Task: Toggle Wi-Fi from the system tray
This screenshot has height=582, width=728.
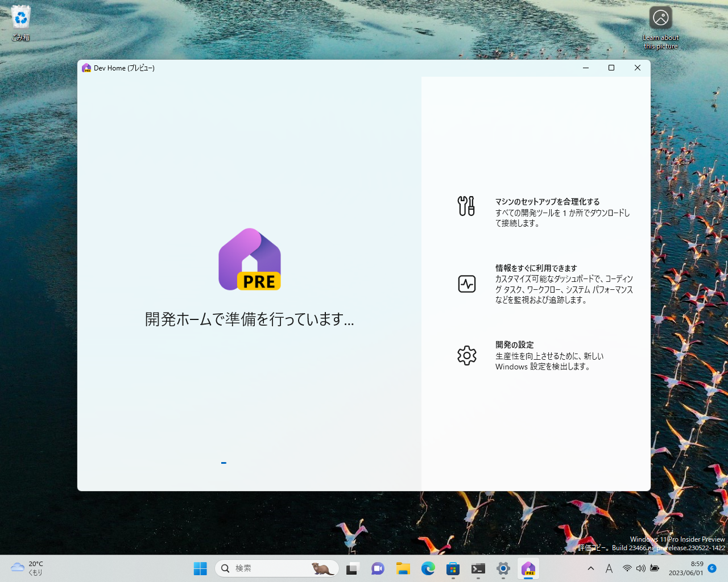Action: coord(627,569)
